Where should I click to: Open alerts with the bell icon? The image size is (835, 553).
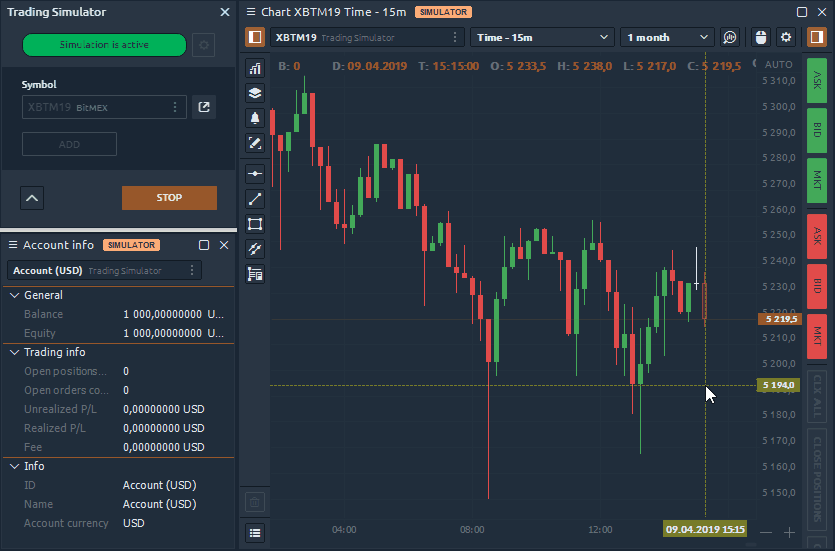coord(255,118)
